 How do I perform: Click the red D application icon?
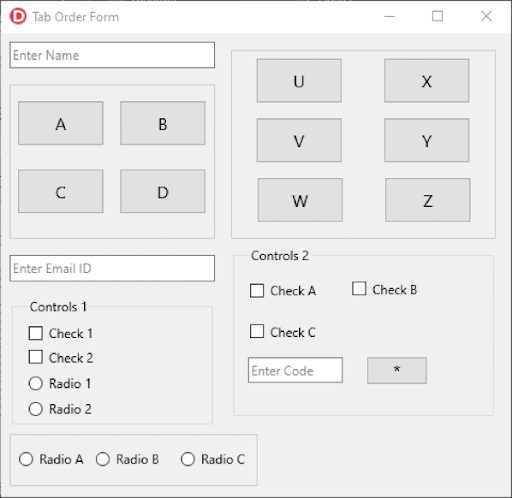[18, 16]
